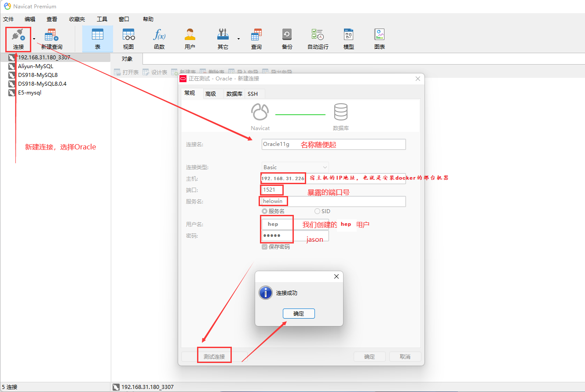Click 确定 in the 连接成功 dialog
The width and height of the screenshot is (585, 392).
coord(299,314)
